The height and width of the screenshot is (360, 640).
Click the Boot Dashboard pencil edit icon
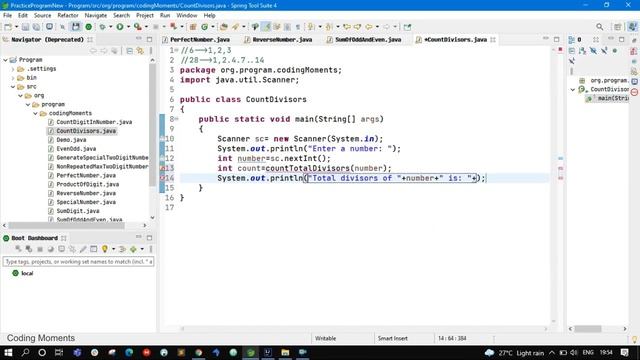[83, 249]
